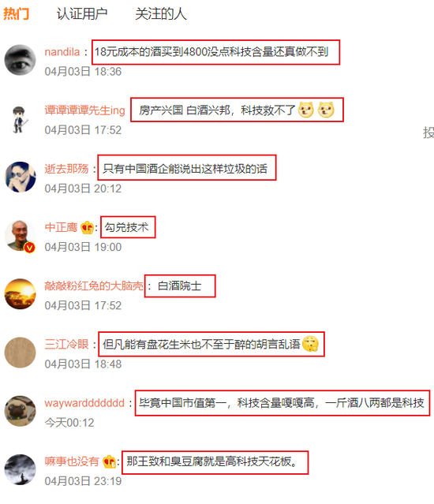
Task: Open nandila's eye avatar
Action: (20, 60)
